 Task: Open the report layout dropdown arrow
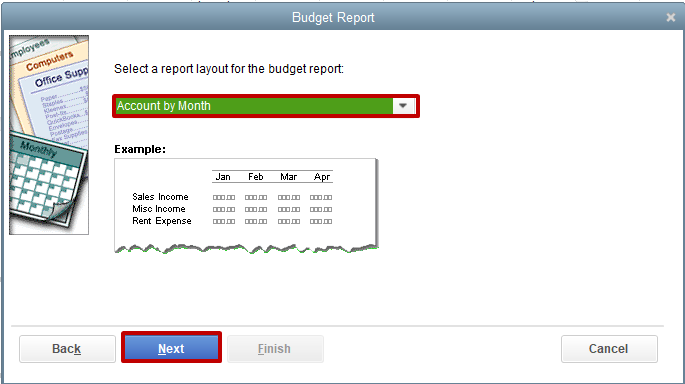403,106
